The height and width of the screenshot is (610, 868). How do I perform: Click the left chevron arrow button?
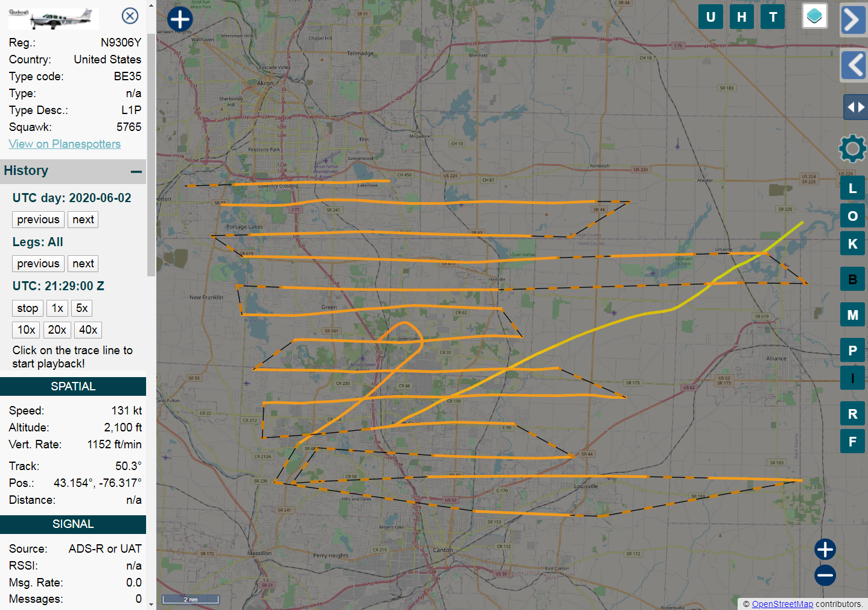(x=854, y=65)
